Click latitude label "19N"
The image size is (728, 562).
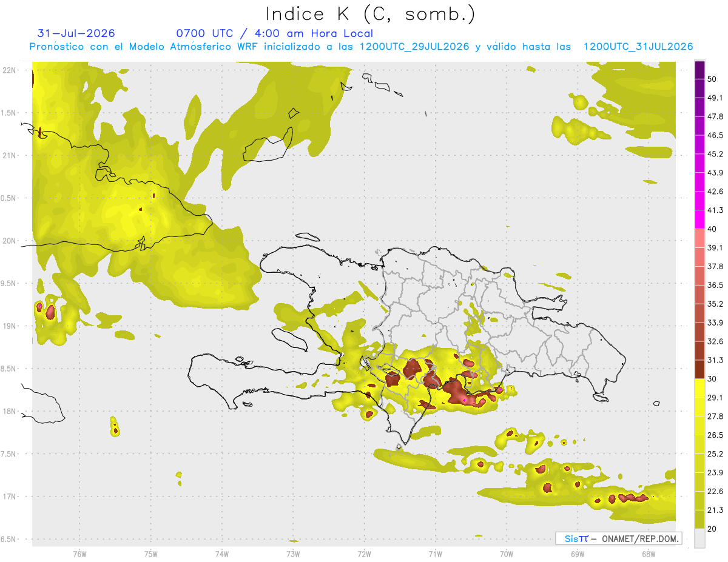pos(10,326)
